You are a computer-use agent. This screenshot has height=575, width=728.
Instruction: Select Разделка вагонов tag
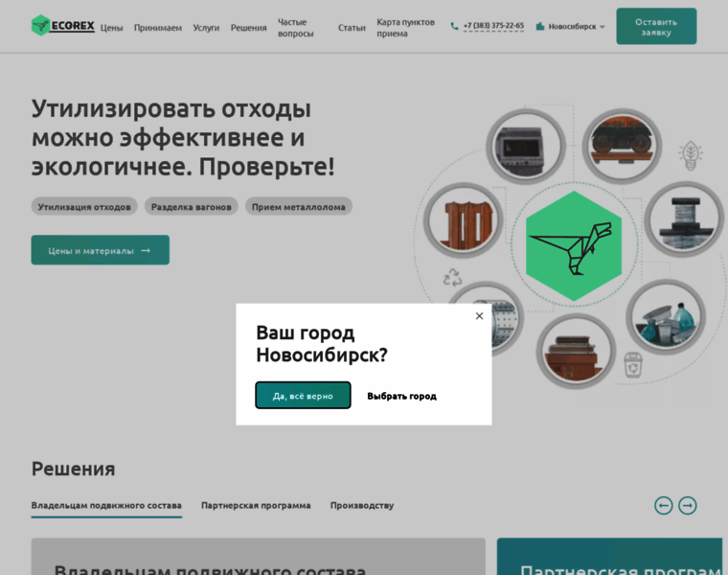pyautogui.click(x=192, y=206)
